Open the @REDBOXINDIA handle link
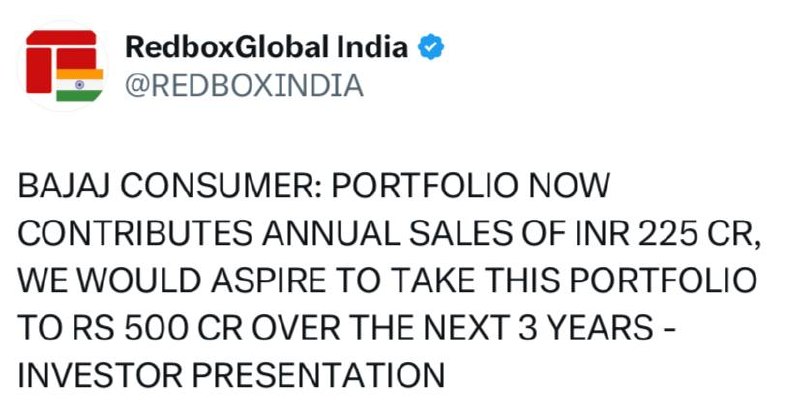Screen dimensions: 800x413 point(243,86)
